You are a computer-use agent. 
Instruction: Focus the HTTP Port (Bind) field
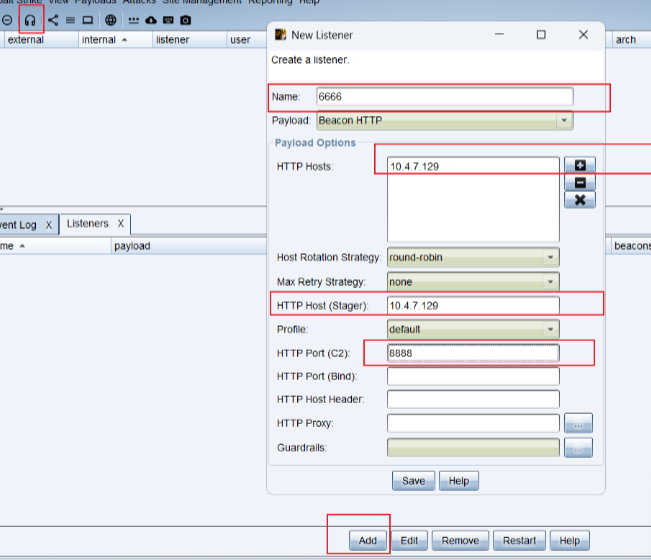coord(473,377)
